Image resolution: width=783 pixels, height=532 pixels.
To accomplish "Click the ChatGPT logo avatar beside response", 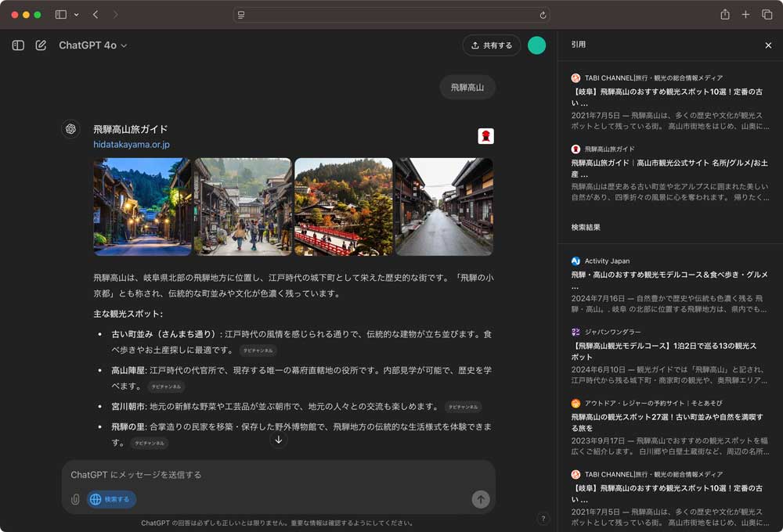I will (71, 129).
